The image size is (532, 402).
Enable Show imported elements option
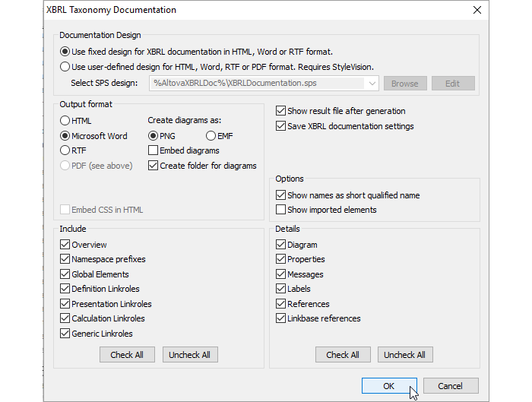(x=281, y=210)
